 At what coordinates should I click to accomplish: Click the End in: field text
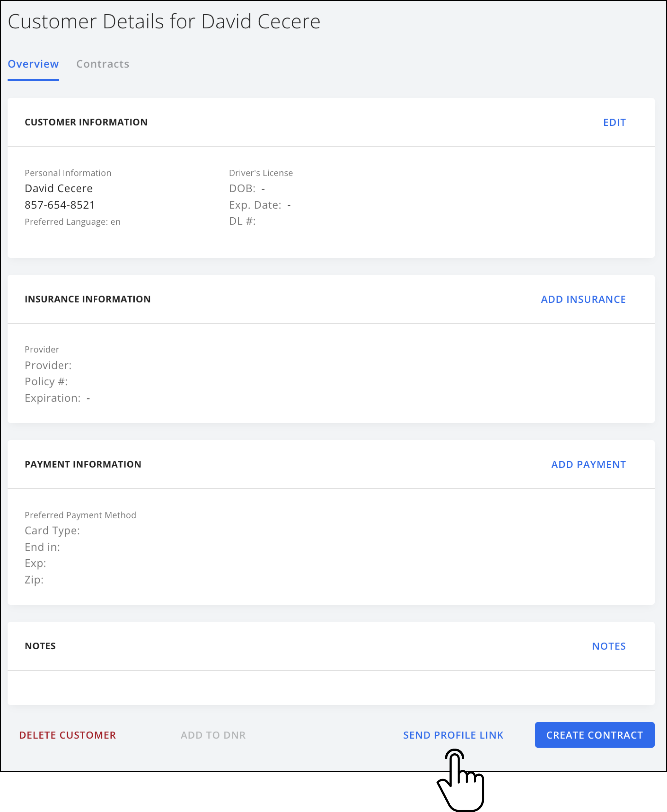(x=42, y=547)
